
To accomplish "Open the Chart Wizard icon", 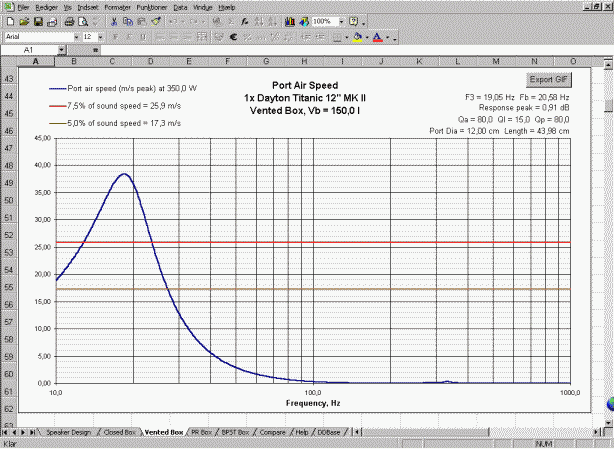I will point(289,21).
